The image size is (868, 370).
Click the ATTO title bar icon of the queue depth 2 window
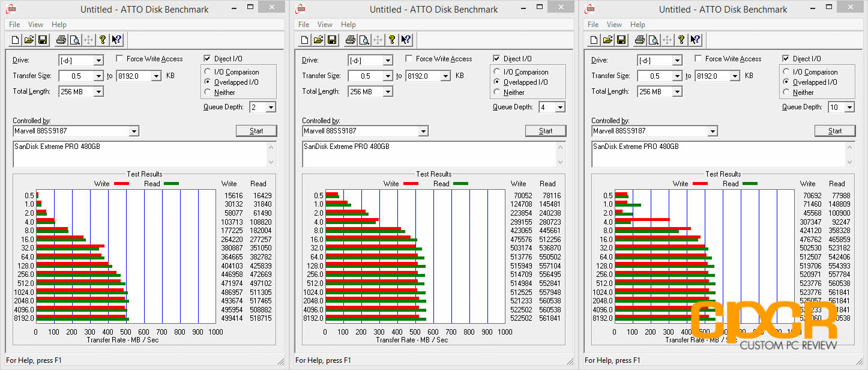pos(11,9)
